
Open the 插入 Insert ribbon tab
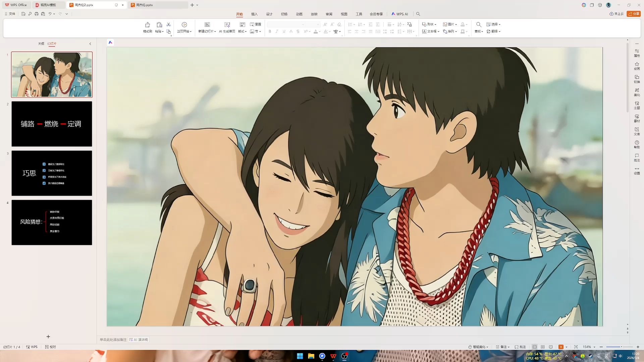[x=254, y=14]
